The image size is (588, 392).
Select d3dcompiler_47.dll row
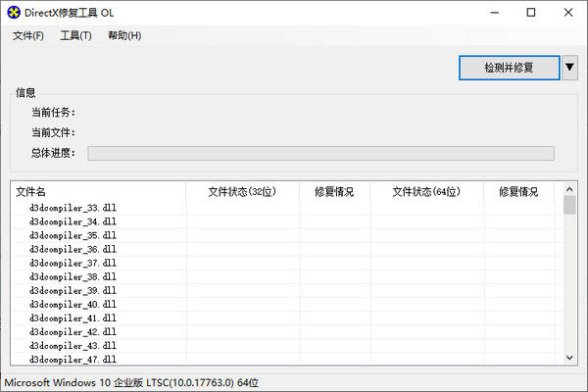[287, 359]
